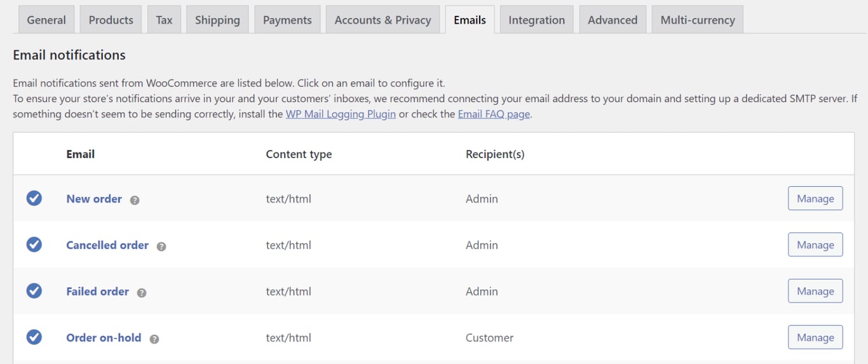868x364 pixels.
Task: Click the help icon beside Failed order
Action: [x=142, y=292]
